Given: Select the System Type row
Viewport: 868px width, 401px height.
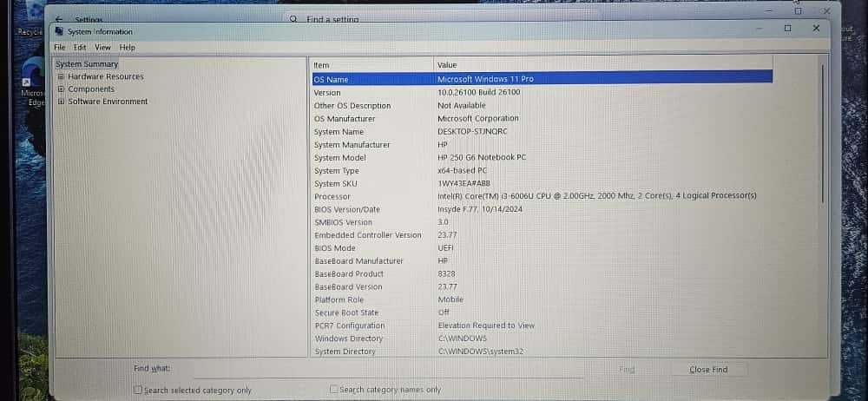Looking at the screenshot, I should point(542,171).
